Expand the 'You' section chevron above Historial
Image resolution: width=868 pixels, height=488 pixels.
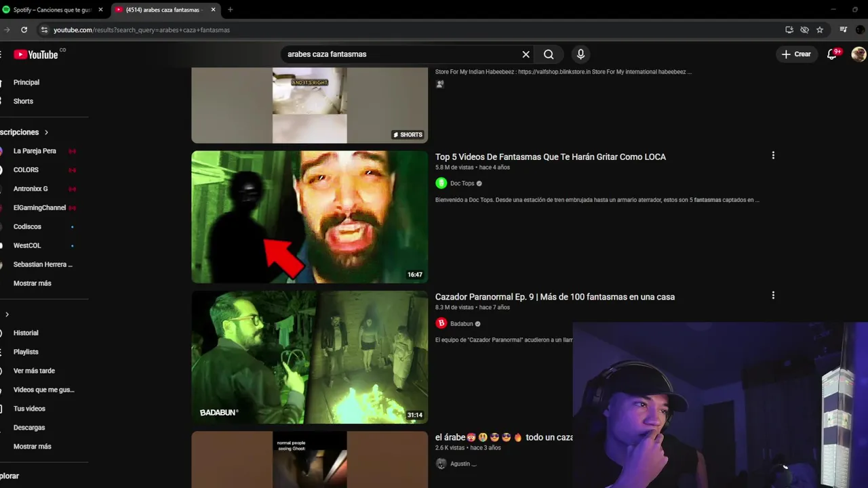tap(7, 314)
